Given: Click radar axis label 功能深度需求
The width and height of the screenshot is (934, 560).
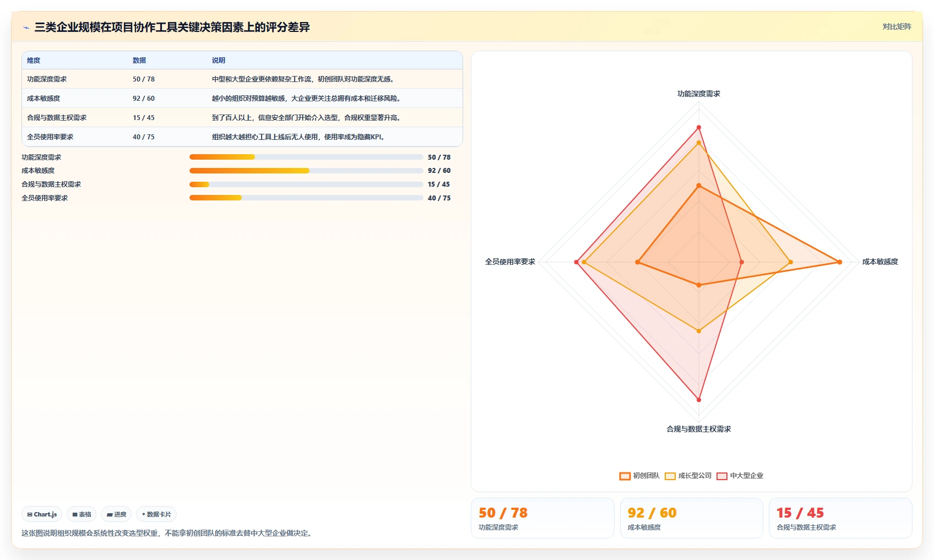Looking at the screenshot, I should coord(699,94).
